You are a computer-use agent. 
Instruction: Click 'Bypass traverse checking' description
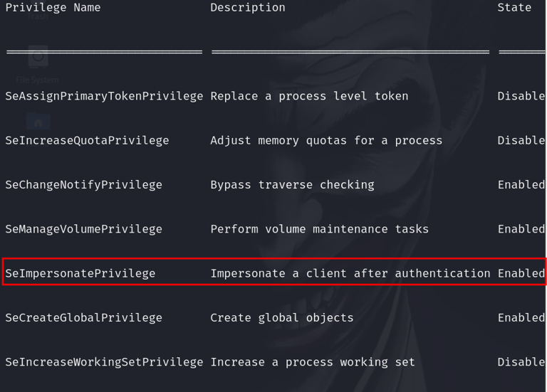pos(292,185)
